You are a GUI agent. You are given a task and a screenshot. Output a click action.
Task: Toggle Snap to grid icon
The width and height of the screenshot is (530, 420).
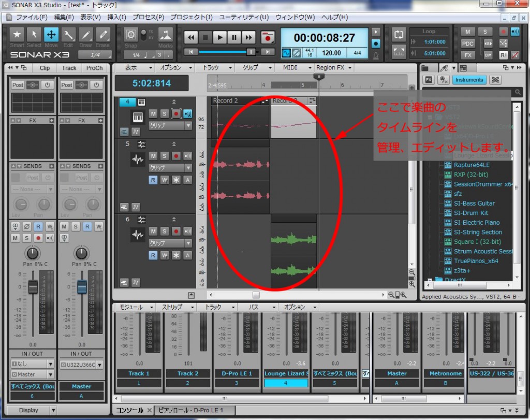(131, 35)
